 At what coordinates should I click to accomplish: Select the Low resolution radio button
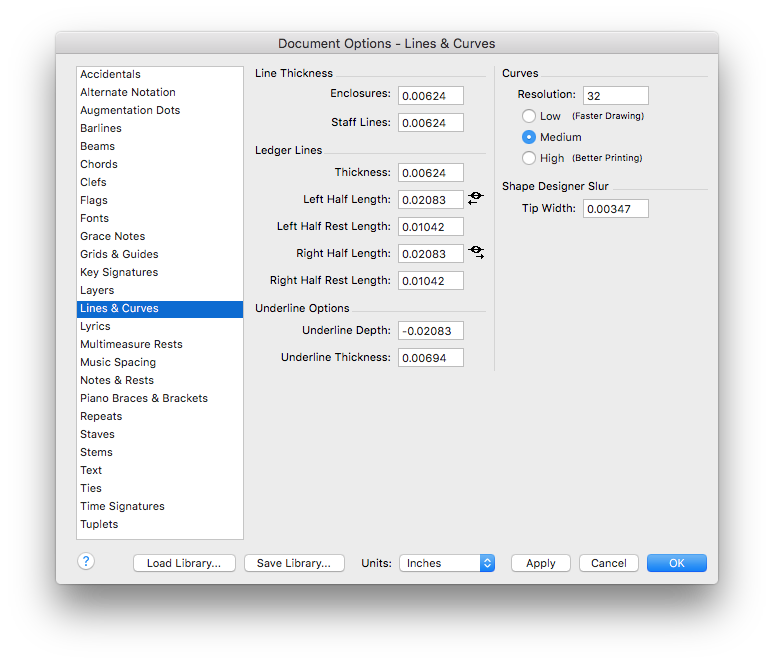point(529,116)
